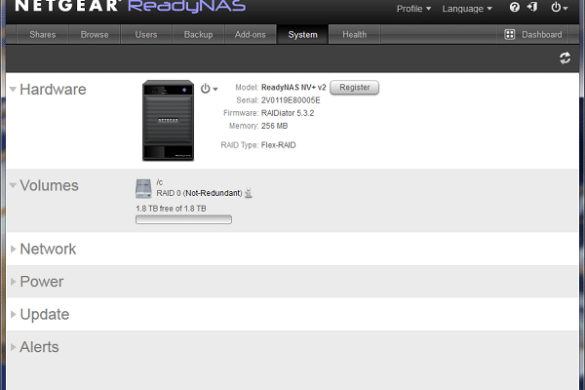Viewport: 585px width, 390px height.
Task: Click the refresh arrows icon
Action: (x=565, y=58)
